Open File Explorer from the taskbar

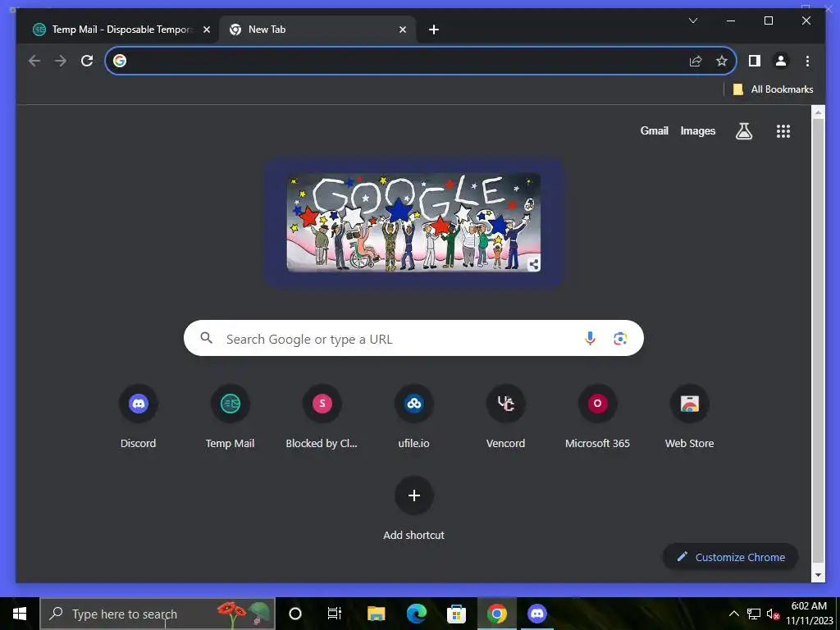click(376, 614)
